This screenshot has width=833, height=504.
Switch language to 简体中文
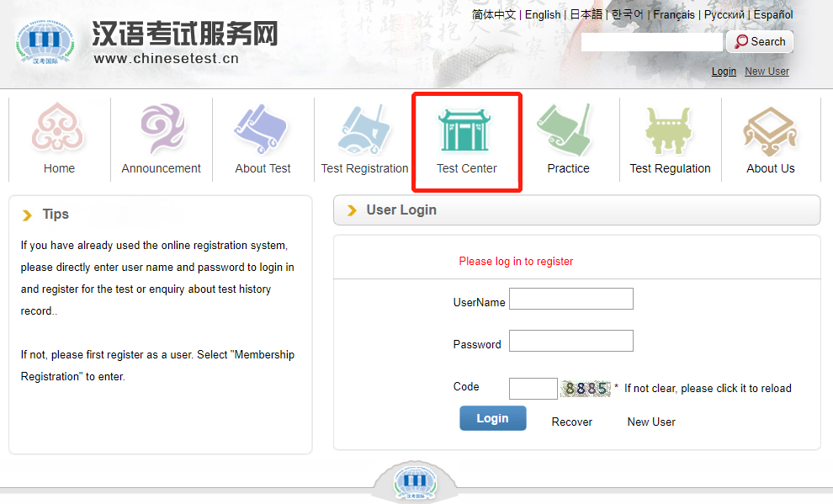(x=494, y=14)
